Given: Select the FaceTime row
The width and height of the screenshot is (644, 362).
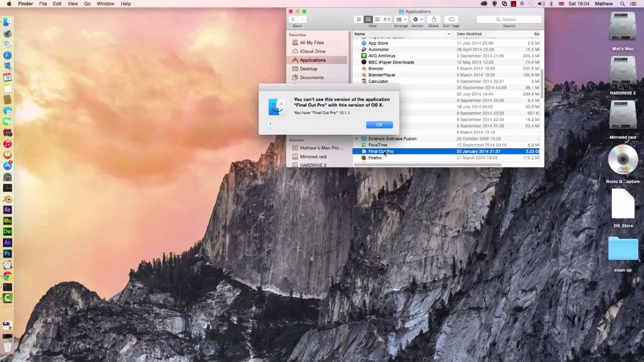Looking at the screenshot, I should click(446, 145).
